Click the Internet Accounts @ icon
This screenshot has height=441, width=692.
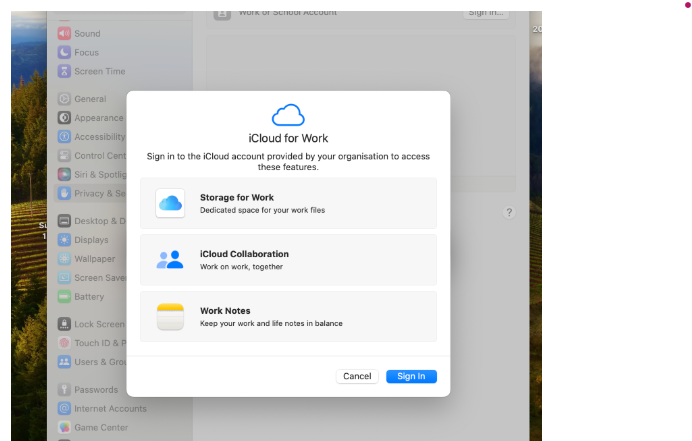click(x=64, y=409)
